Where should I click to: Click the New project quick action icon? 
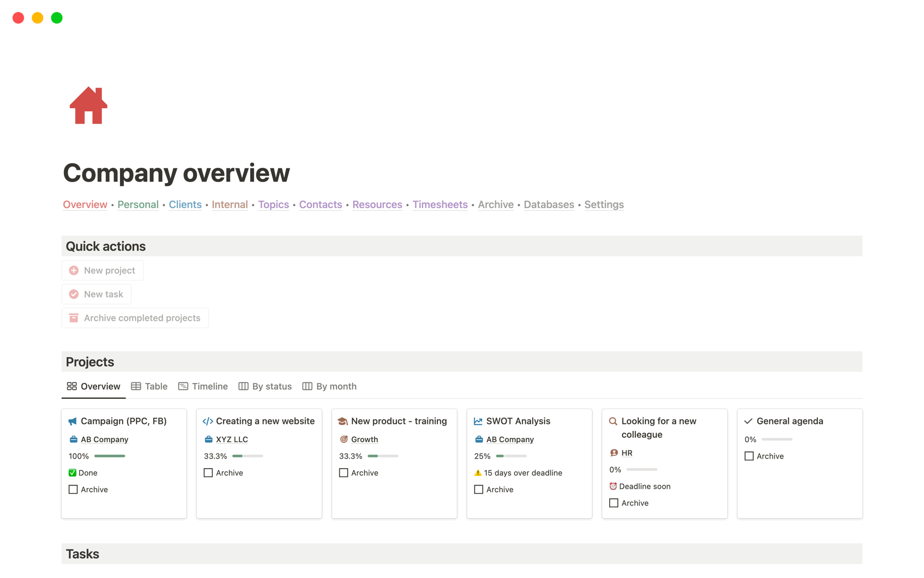coord(74,270)
